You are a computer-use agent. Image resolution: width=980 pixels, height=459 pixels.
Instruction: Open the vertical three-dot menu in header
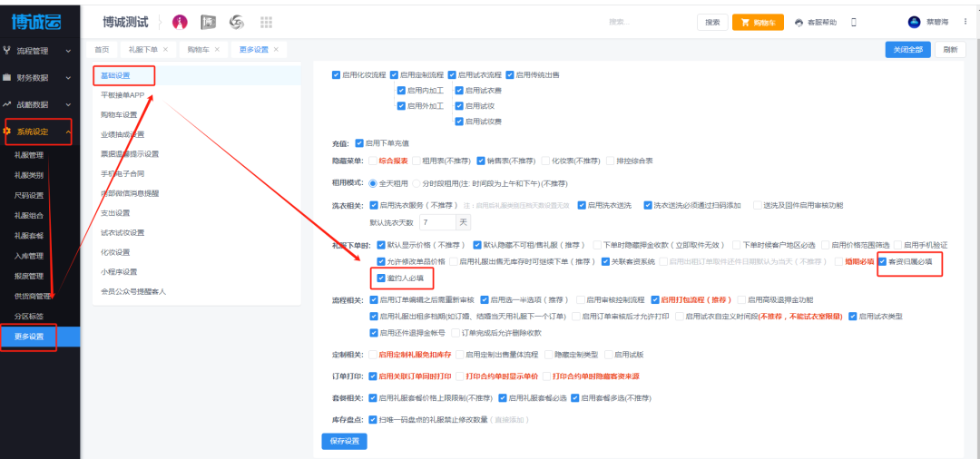point(965,22)
